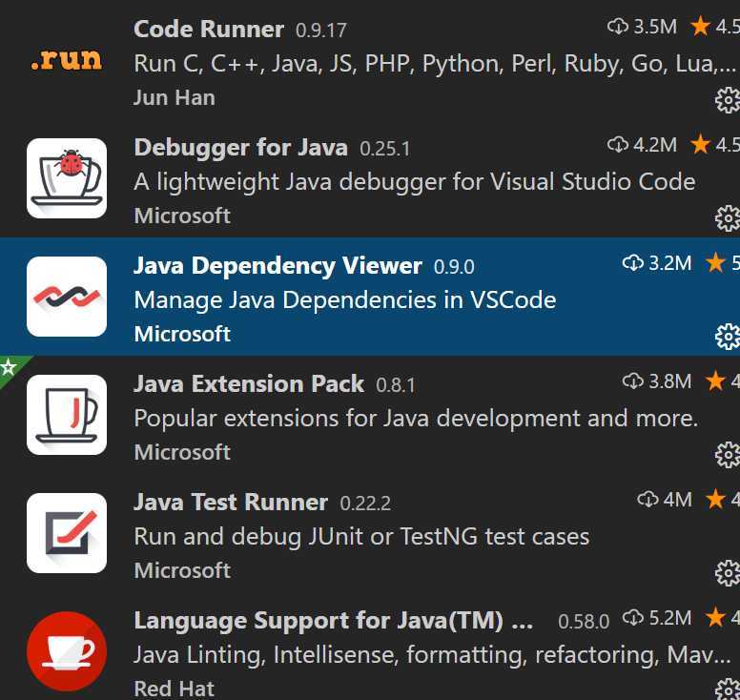Click the download cloud icon beside 3.8M

pos(633,381)
